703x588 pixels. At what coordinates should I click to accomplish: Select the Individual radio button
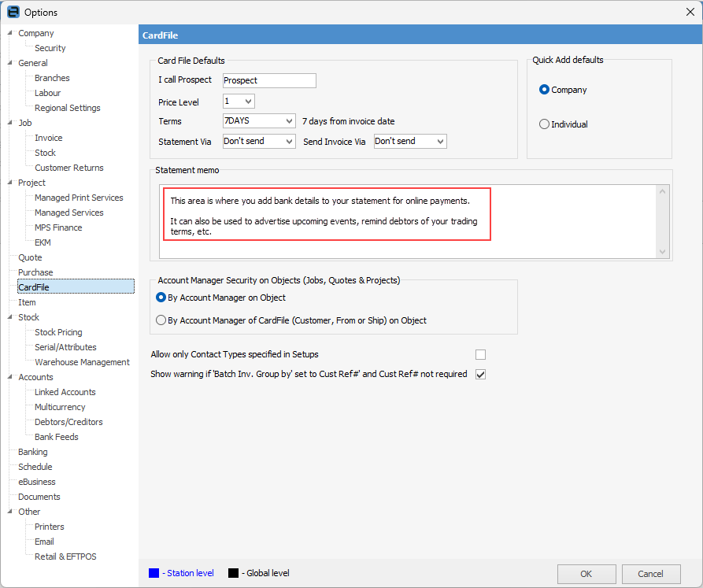(544, 124)
